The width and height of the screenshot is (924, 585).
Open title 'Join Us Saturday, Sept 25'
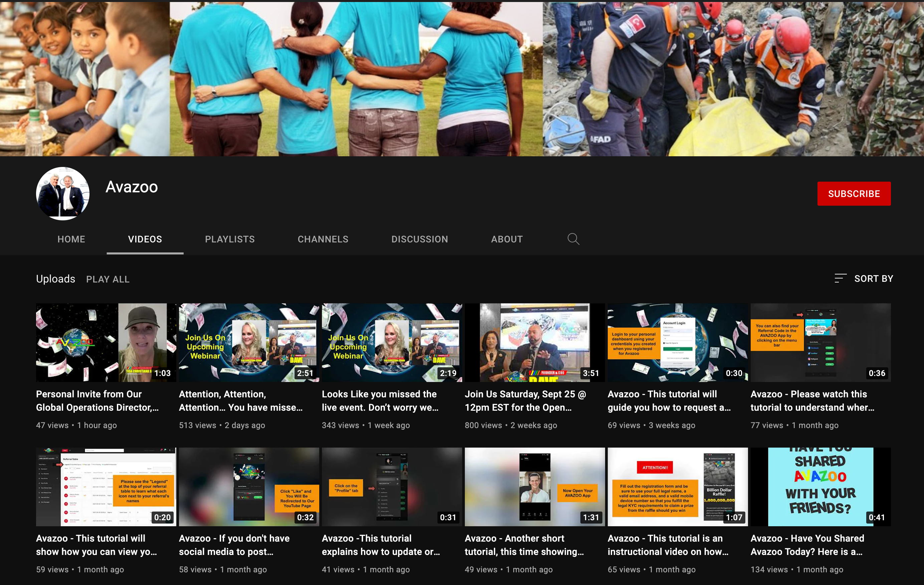[x=525, y=401]
